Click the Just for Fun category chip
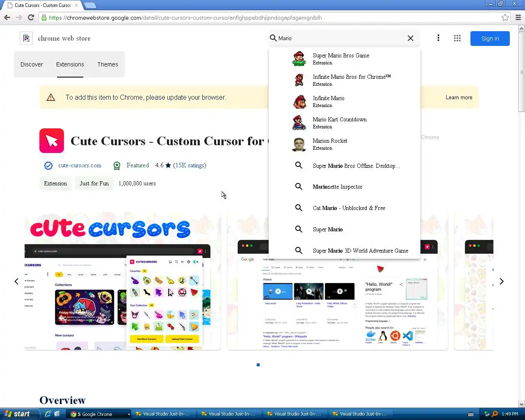 click(x=94, y=183)
